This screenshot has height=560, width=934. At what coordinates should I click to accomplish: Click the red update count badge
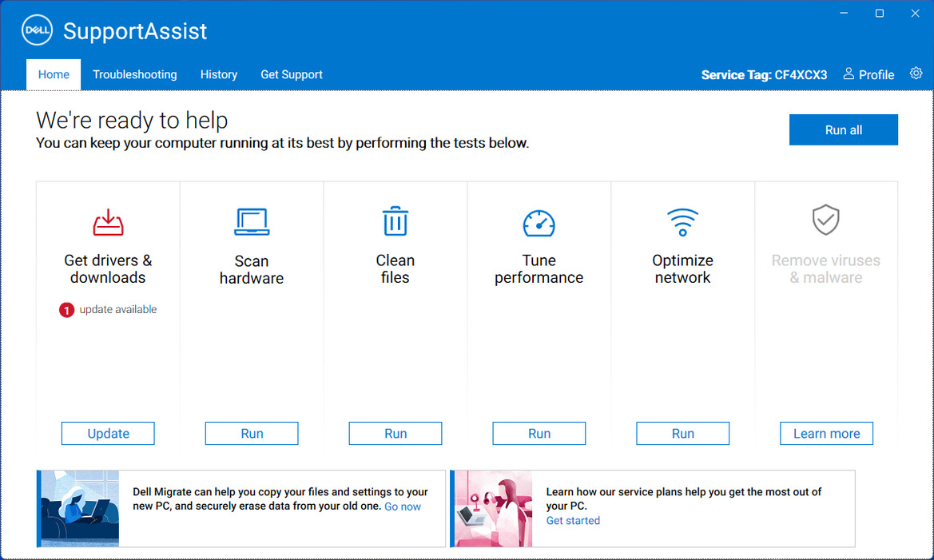(67, 310)
